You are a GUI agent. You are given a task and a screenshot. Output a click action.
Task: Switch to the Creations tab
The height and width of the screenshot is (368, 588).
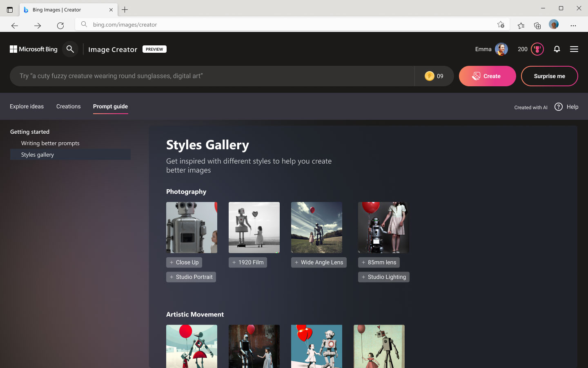pos(68,106)
